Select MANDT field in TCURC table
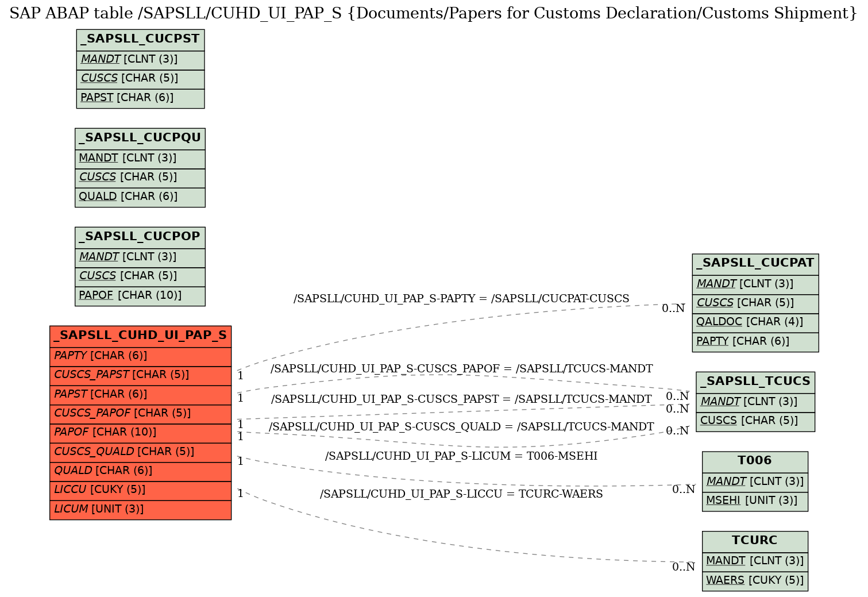 point(755,561)
